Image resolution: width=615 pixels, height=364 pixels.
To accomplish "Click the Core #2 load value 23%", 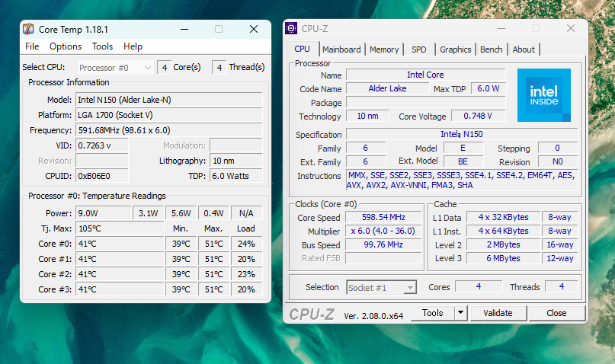I will click(246, 274).
